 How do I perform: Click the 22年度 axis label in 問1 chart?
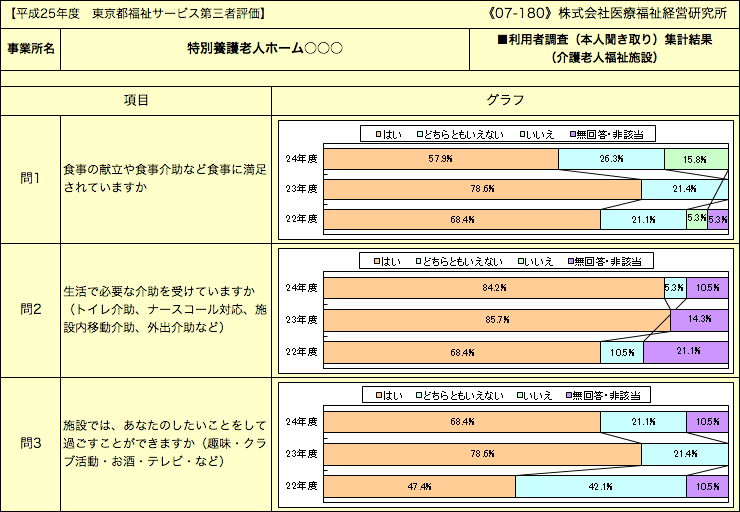[302, 219]
